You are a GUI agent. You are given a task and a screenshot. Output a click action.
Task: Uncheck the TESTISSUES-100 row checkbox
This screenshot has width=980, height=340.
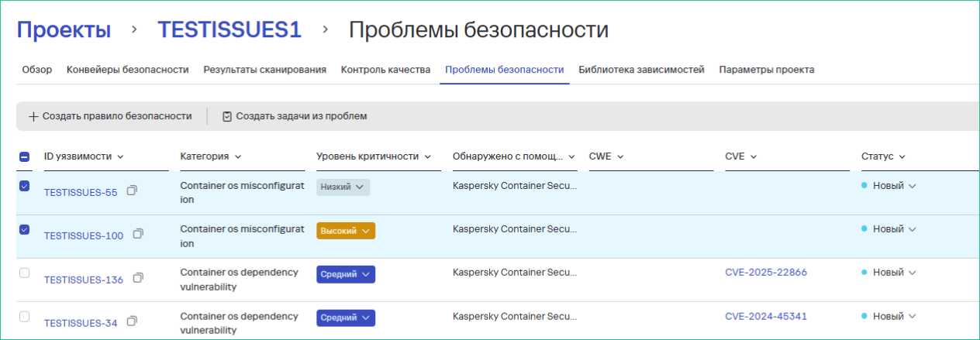click(24, 229)
